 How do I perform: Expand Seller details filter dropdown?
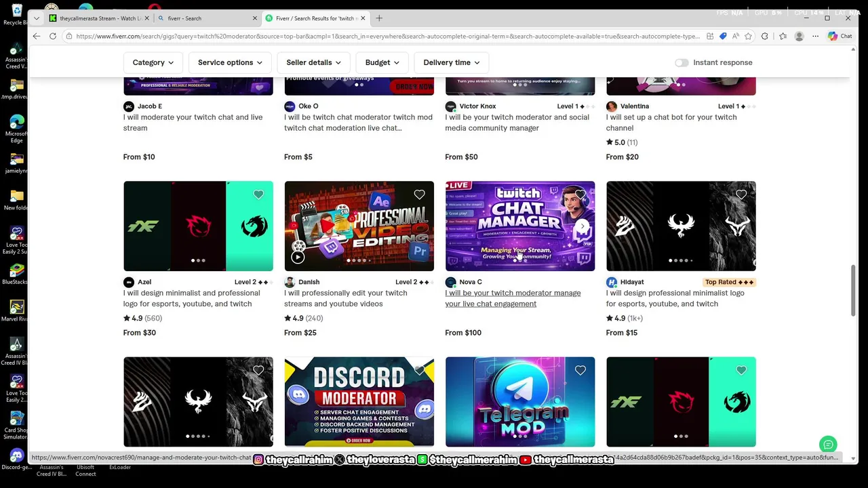click(313, 62)
